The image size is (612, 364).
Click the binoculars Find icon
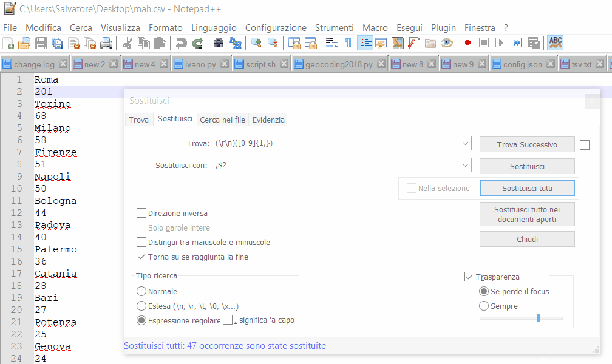click(x=219, y=43)
